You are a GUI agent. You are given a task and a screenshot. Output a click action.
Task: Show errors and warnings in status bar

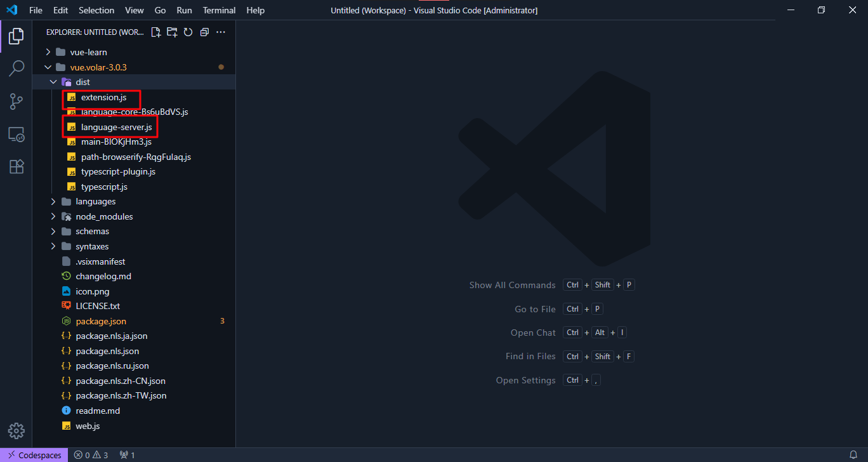(91, 455)
